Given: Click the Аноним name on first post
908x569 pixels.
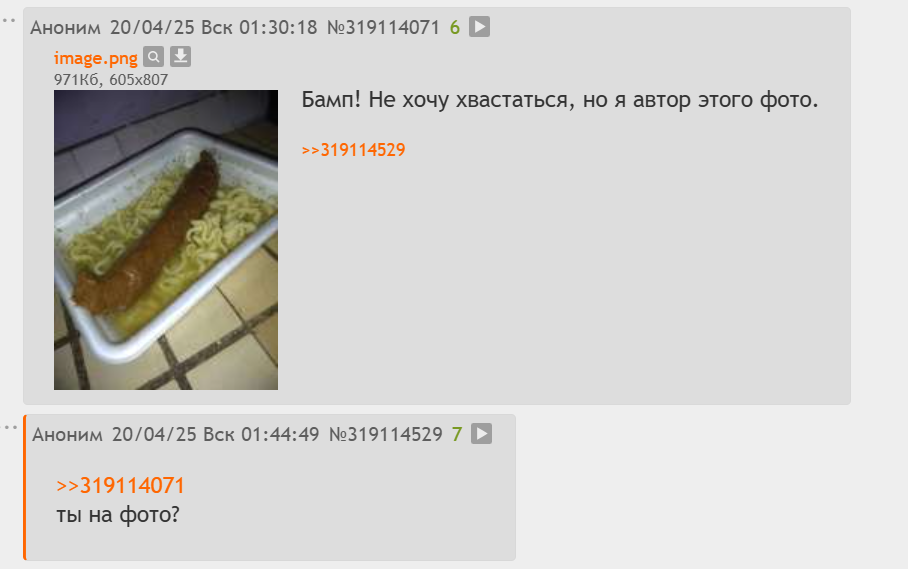Looking at the screenshot, I should 65,27.
